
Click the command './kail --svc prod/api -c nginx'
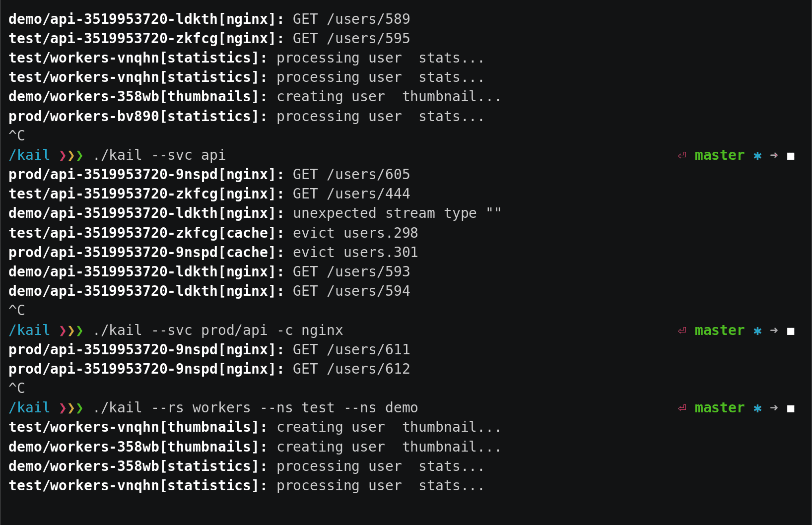(218, 330)
